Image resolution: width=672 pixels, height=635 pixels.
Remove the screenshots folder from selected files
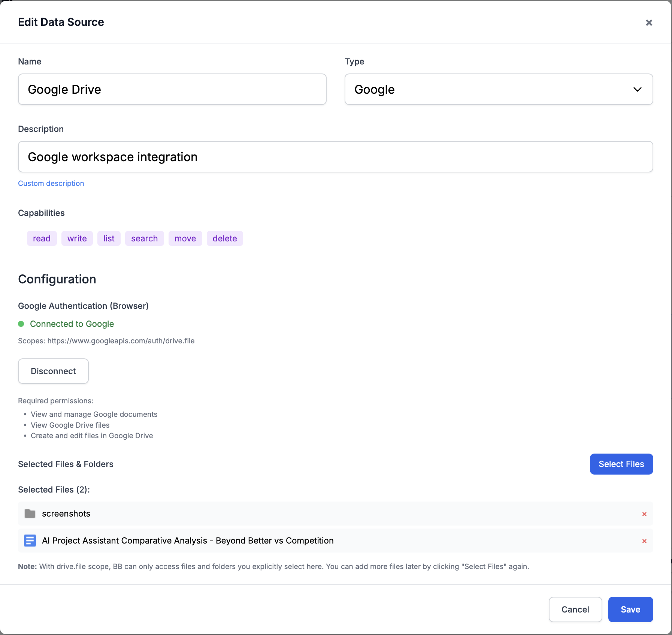[x=644, y=514]
